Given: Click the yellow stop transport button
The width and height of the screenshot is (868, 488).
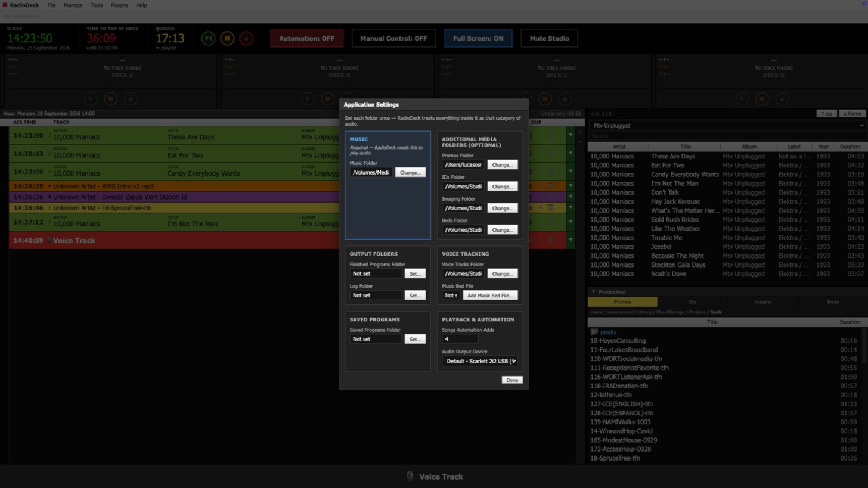Looking at the screenshot, I should pyautogui.click(x=227, y=38).
